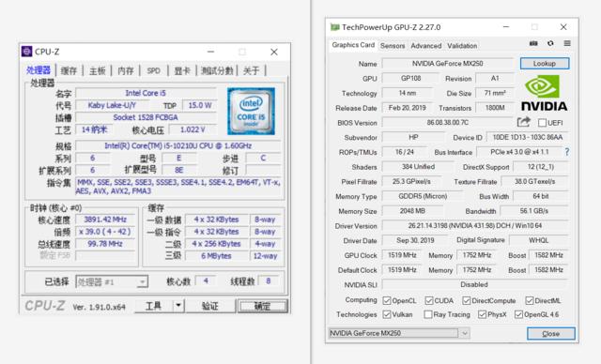Toggle the DirectCompute checkbox

tap(466, 300)
